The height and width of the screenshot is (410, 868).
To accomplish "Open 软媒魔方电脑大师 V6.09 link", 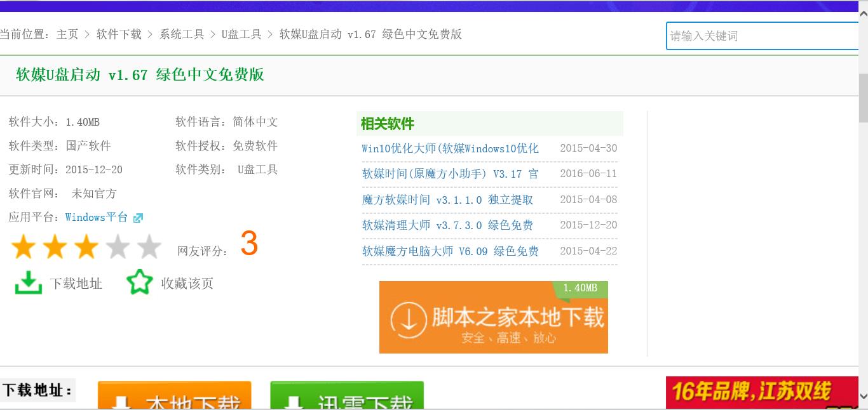I will [x=451, y=251].
